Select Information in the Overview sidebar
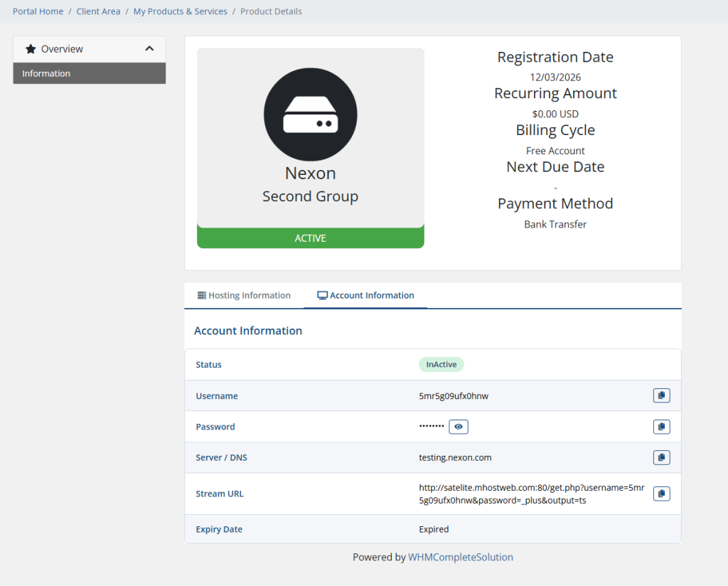 pyautogui.click(x=46, y=73)
